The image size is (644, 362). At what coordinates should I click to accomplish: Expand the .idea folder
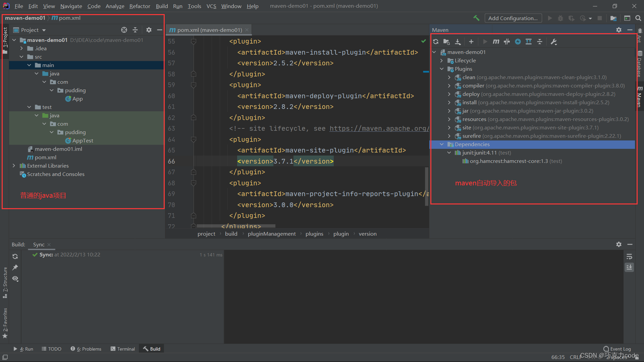tap(21, 48)
